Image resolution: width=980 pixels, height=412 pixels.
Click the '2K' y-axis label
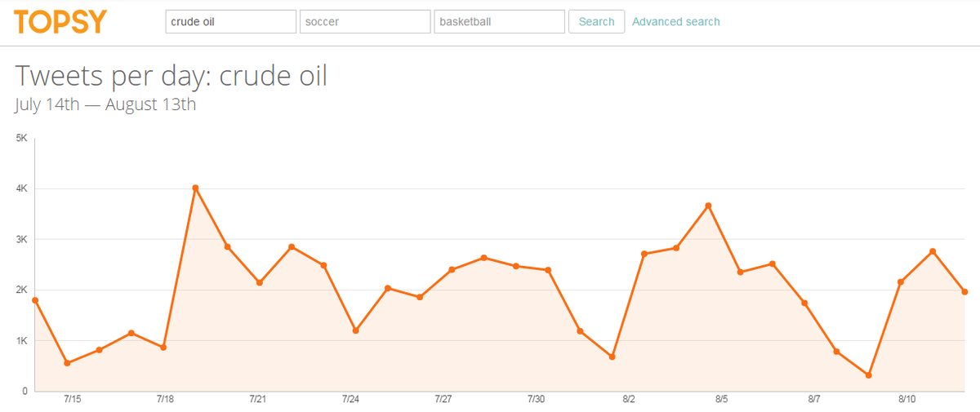21,290
